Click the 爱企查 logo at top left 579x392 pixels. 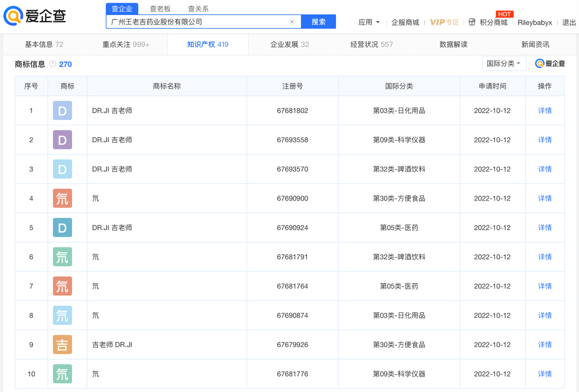(35, 16)
